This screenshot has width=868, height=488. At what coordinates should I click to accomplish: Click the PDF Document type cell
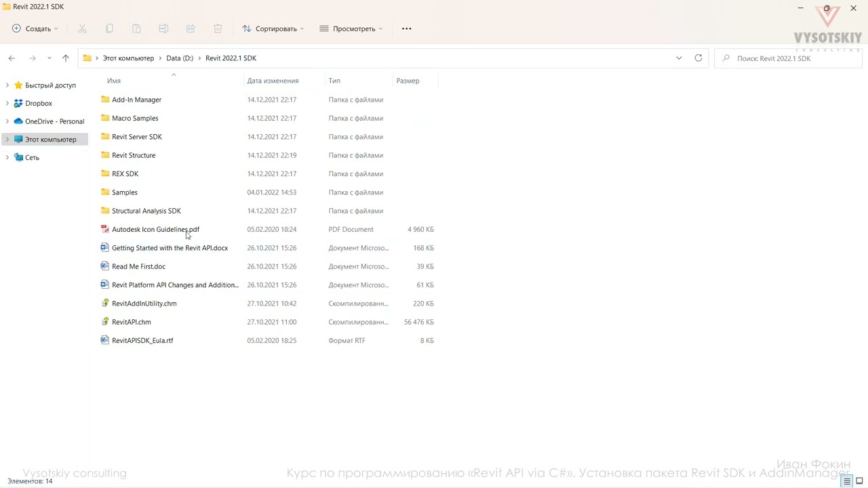351,229
